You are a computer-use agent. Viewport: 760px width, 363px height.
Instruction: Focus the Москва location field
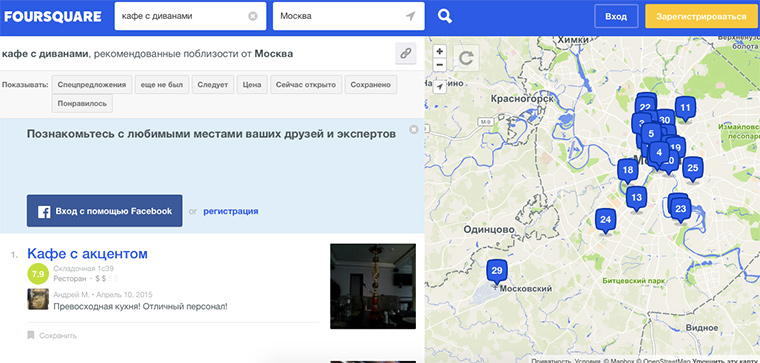click(x=348, y=16)
